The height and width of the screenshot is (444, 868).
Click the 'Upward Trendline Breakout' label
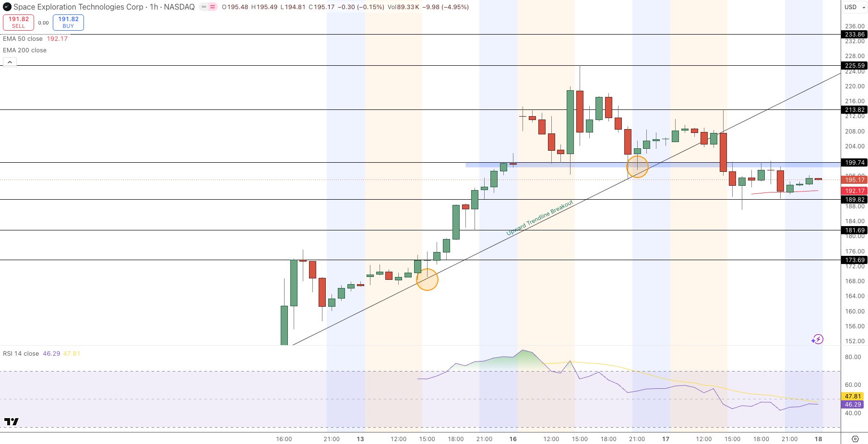pyautogui.click(x=540, y=218)
